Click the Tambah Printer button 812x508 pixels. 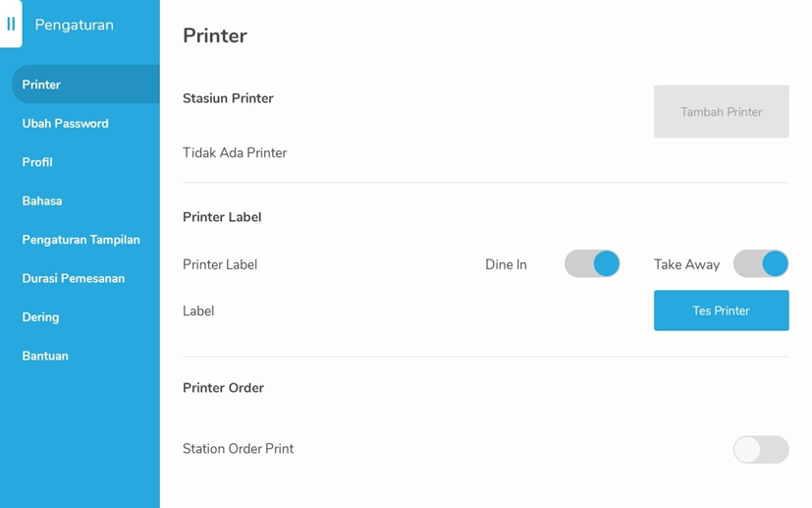[x=721, y=111]
